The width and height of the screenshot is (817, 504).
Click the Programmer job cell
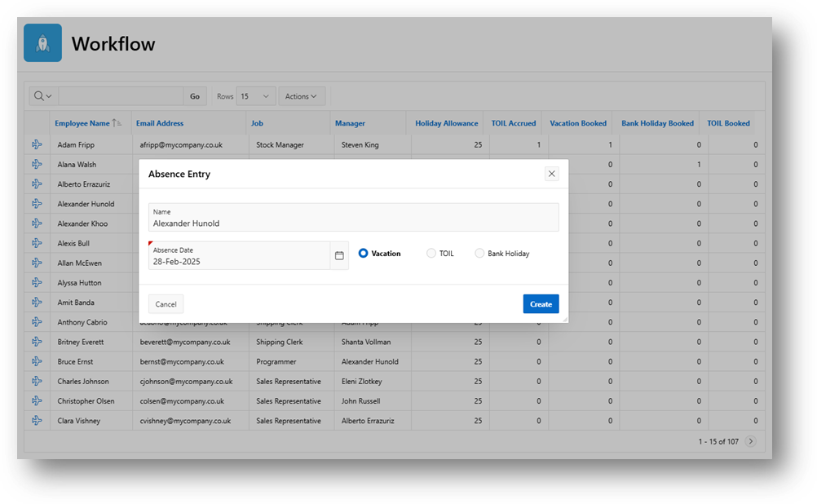(x=276, y=362)
